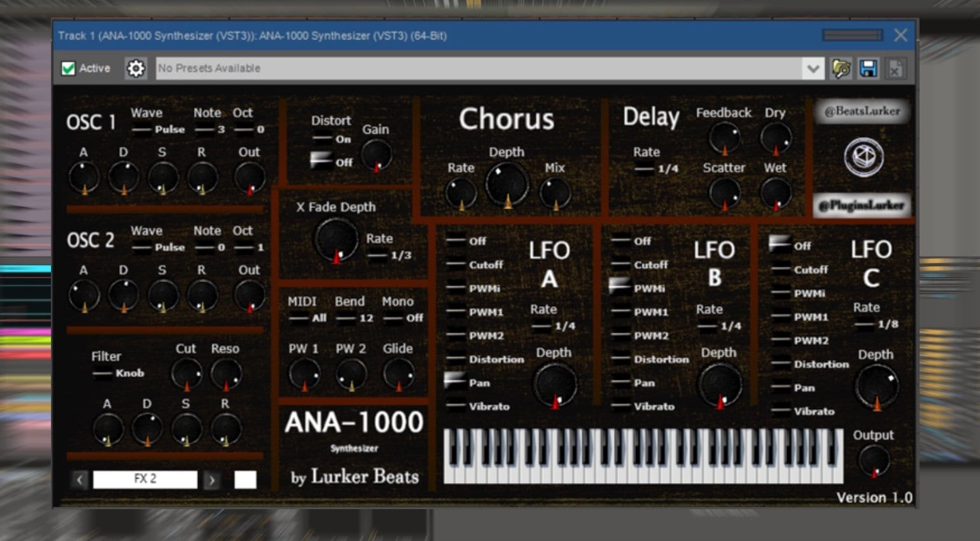Open the @PluginsLurker link

(x=862, y=205)
